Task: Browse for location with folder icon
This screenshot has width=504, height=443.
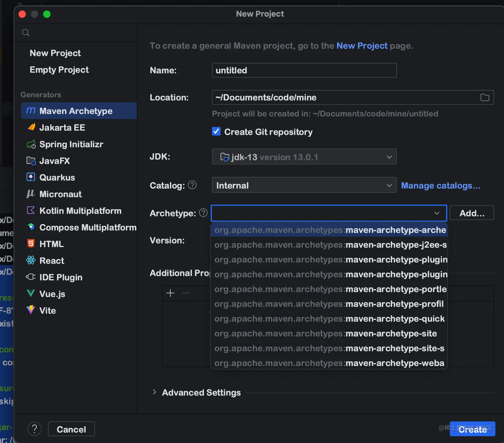Action: click(x=485, y=97)
